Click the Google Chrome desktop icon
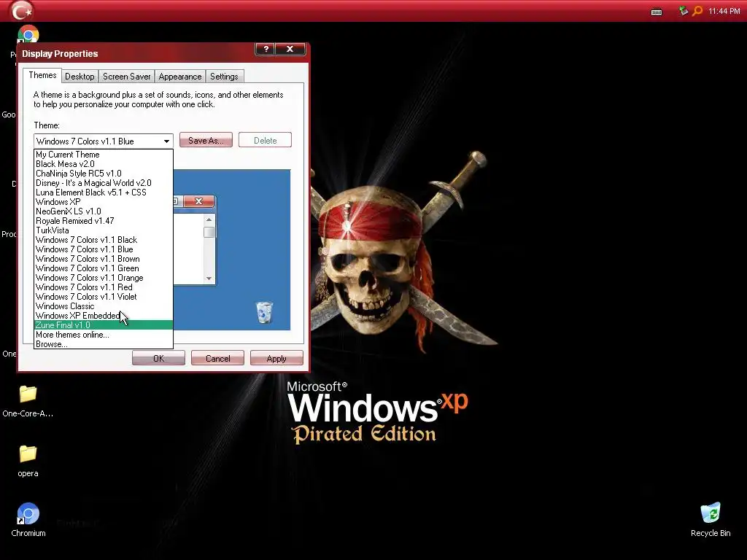Viewport: 747px width, 560px height. click(x=28, y=35)
